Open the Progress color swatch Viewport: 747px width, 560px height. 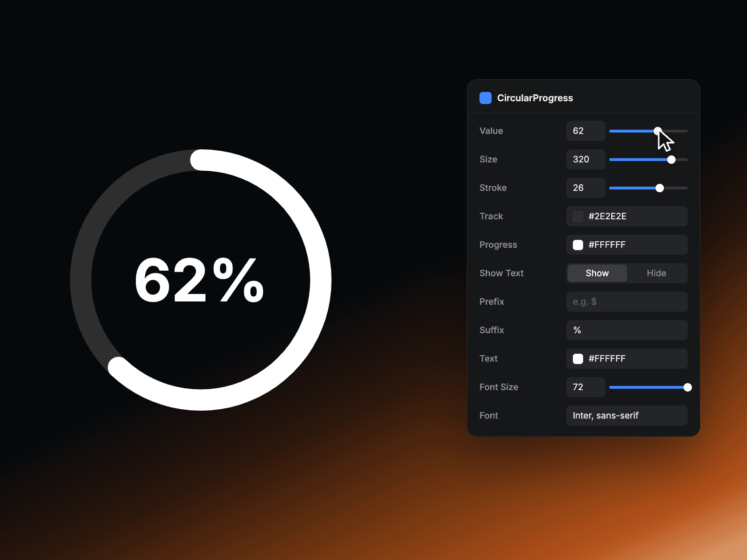578,245
